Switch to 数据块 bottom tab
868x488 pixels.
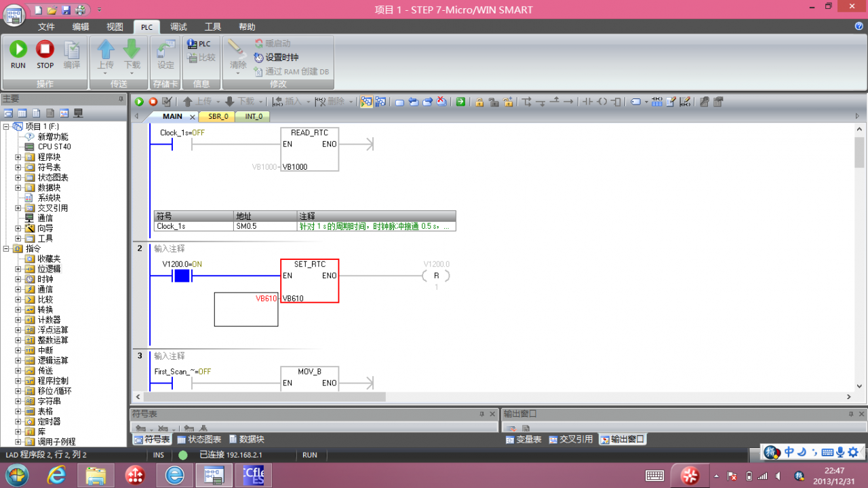[x=246, y=439]
